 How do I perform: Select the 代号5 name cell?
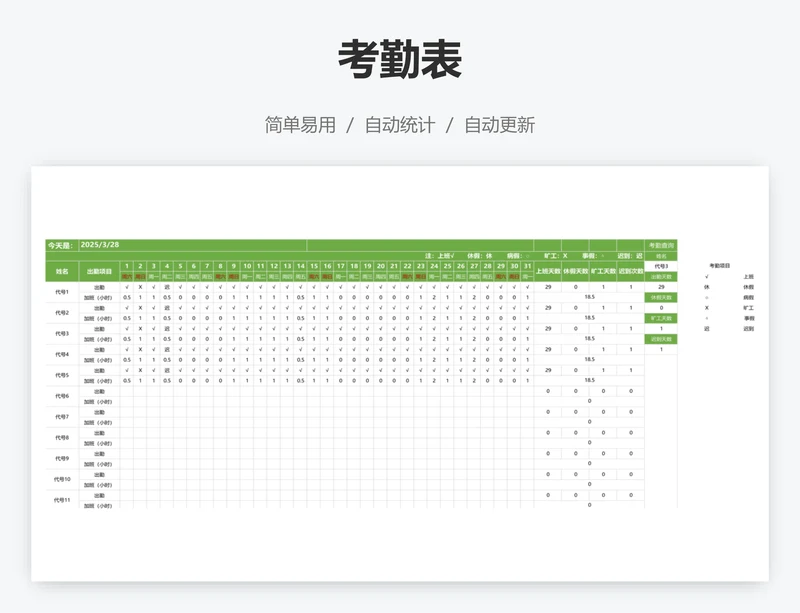(x=62, y=375)
